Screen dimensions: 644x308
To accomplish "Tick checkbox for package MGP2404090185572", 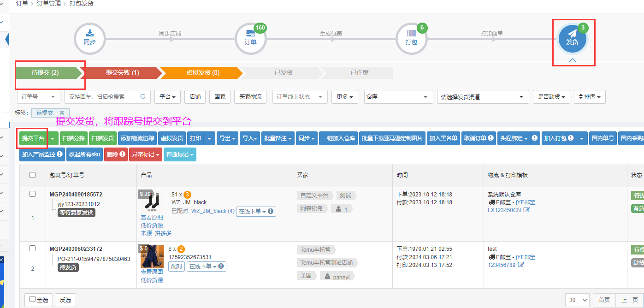I will pos(32,194).
